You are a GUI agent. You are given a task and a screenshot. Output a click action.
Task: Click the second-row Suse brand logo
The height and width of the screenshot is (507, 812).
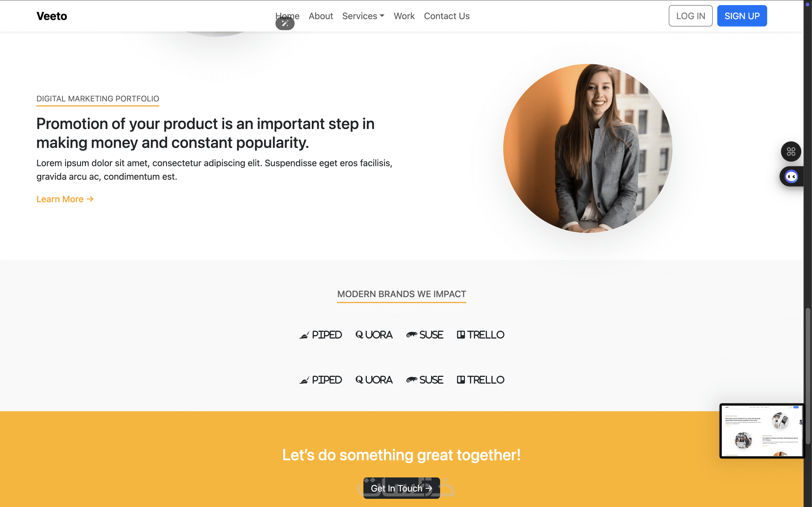[x=424, y=380]
